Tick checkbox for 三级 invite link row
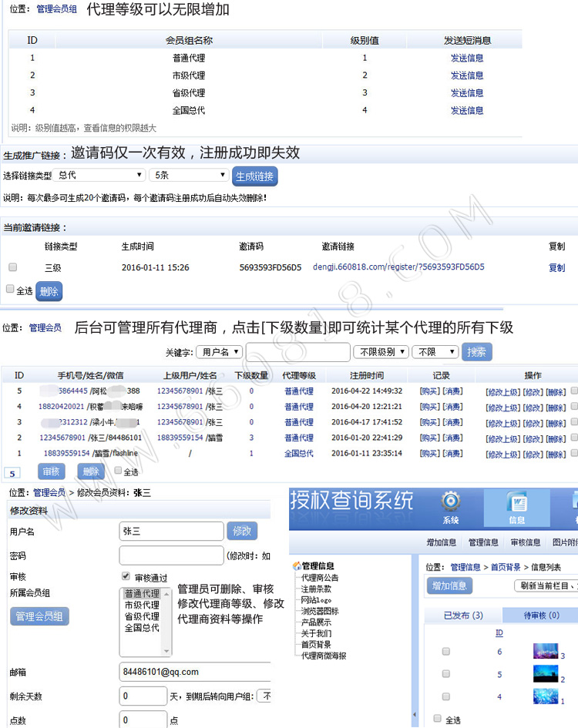The height and width of the screenshot is (728, 578). 12,267
